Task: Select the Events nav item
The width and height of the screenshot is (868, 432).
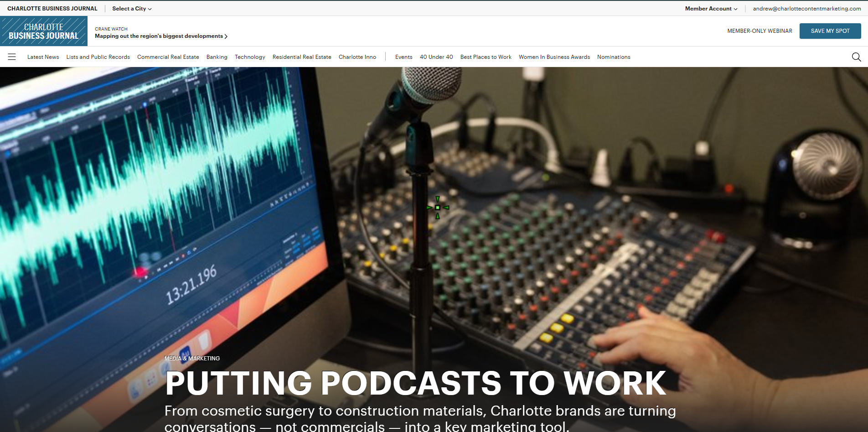Action: click(403, 57)
